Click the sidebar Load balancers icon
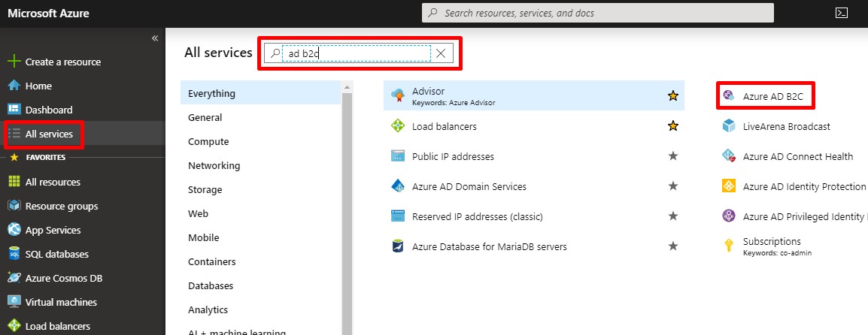Image resolution: width=868 pixels, height=335 pixels. pos(14,326)
